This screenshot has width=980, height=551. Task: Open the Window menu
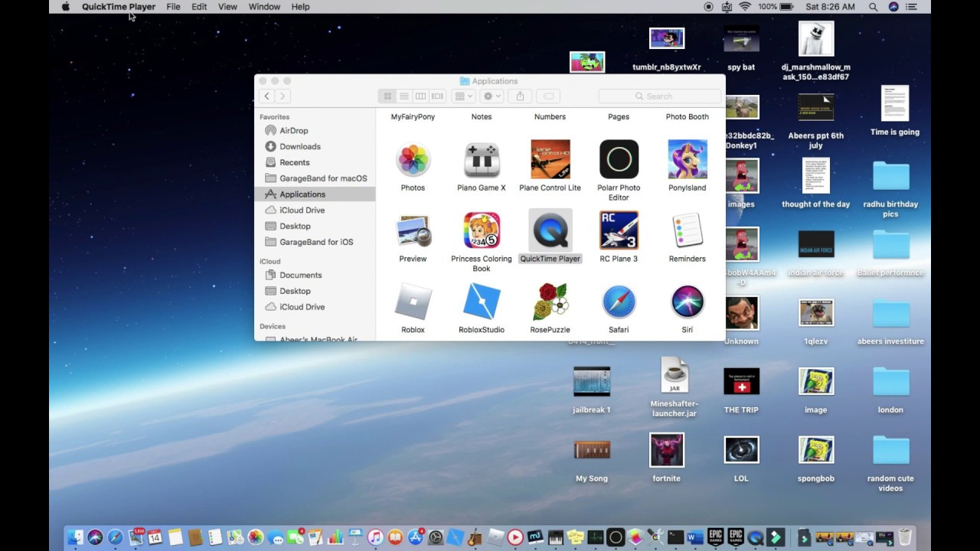click(x=264, y=7)
